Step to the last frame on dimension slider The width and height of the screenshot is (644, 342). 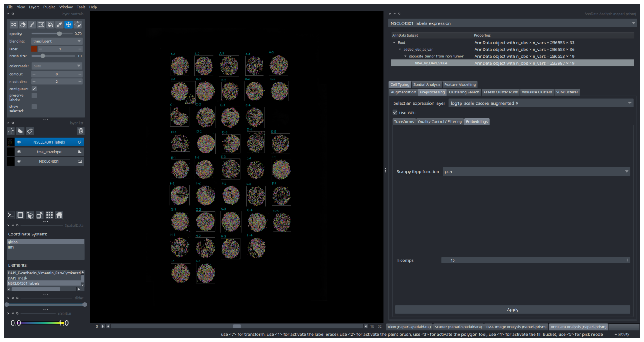pos(366,326)
